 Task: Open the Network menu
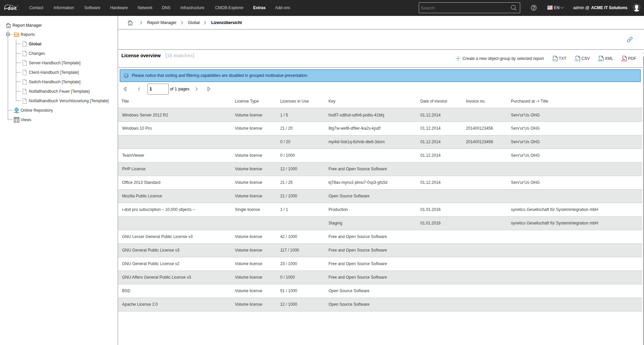pyautogui.click(x=145, y=8)
